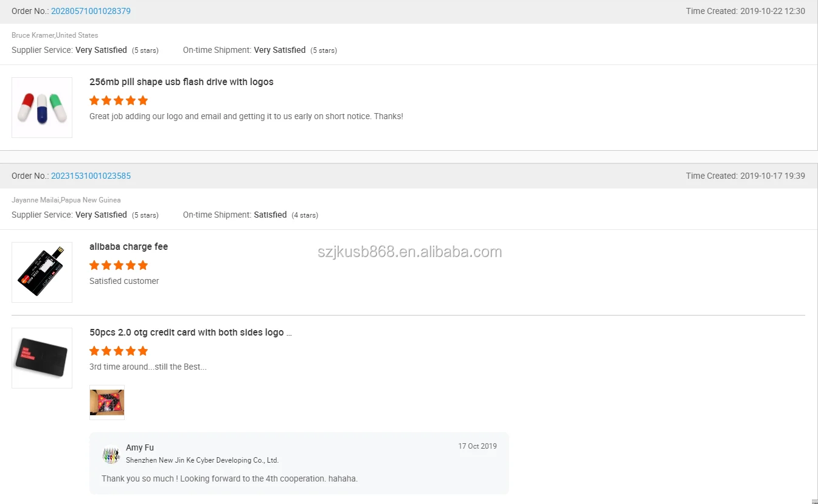Click the pill-shaped USB drive product thumbnail
Screen dimensions: 818x504
[x=42, y=108]
